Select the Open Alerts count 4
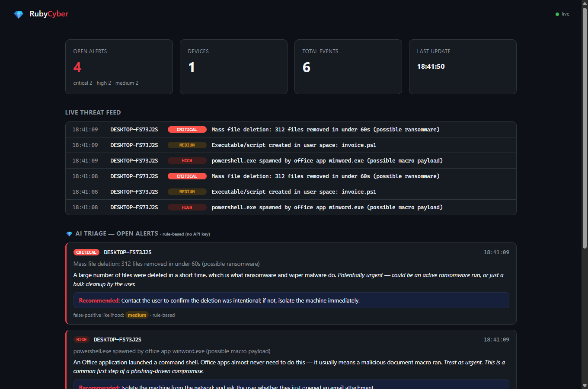Viewport: 588px width, 389px height. (77, 67)
